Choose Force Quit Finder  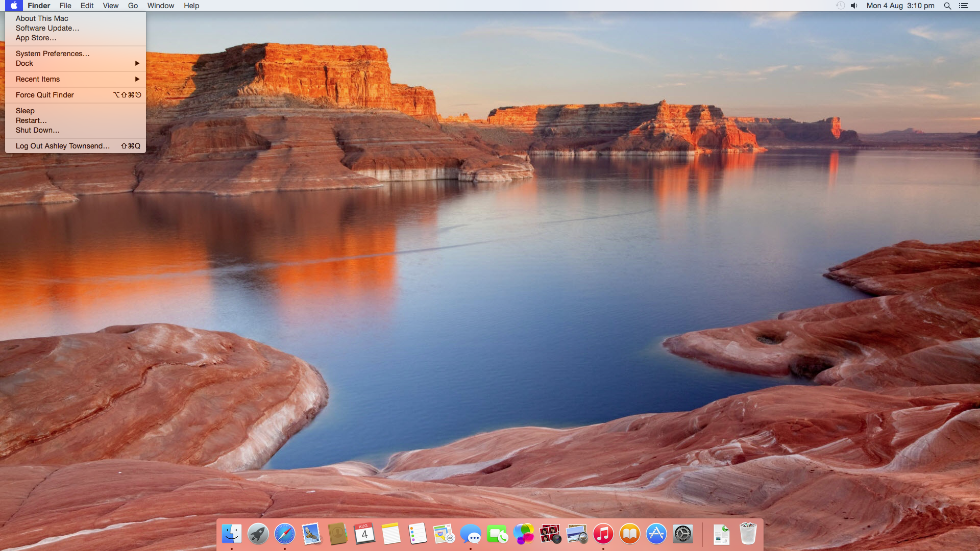76,95
